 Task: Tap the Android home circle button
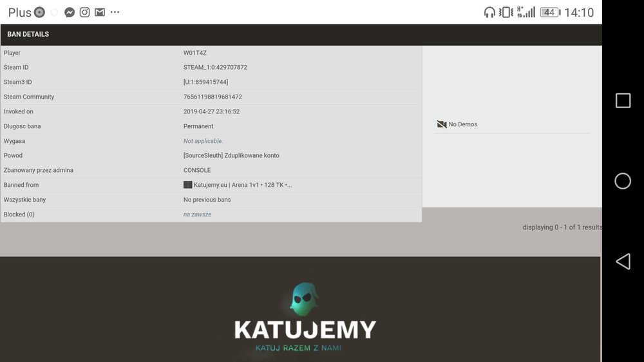coord(623,181)
